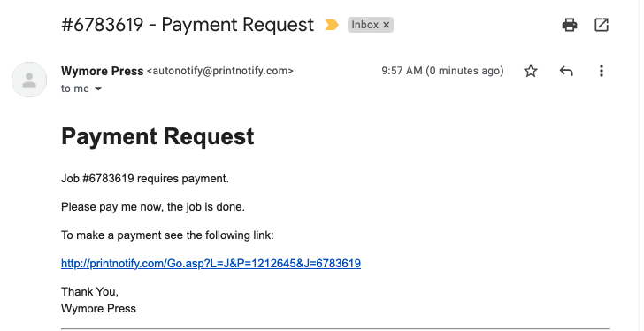Reply to Wymore Press using the arrow icon
The width and height of the screenshot is (644, 331).
click(x=566, y=71)
